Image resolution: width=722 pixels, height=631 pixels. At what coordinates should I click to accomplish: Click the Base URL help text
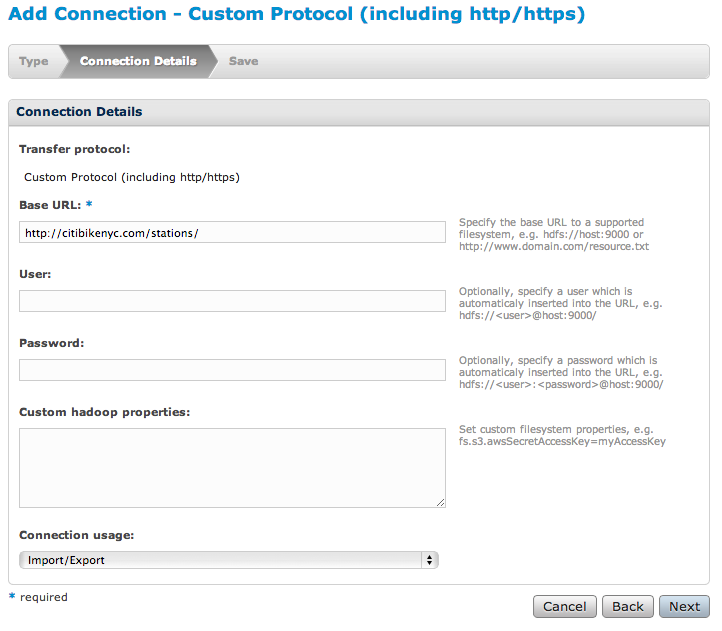tap(553, 234)
